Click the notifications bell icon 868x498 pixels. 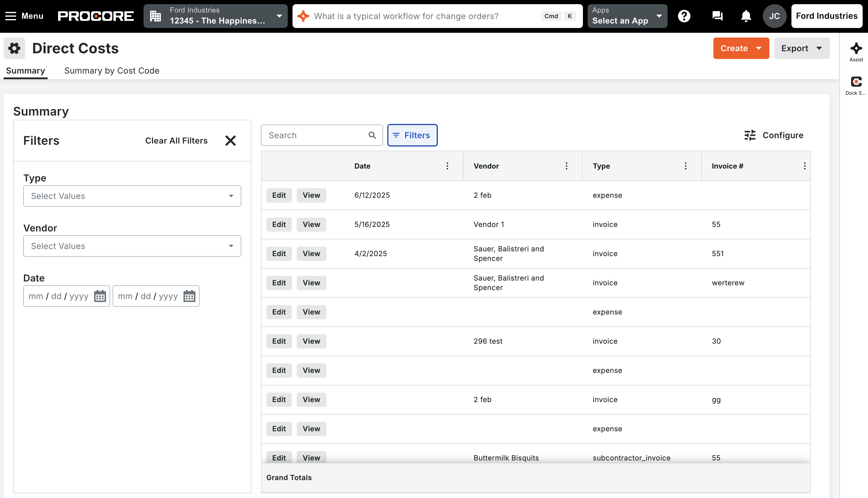746,16
